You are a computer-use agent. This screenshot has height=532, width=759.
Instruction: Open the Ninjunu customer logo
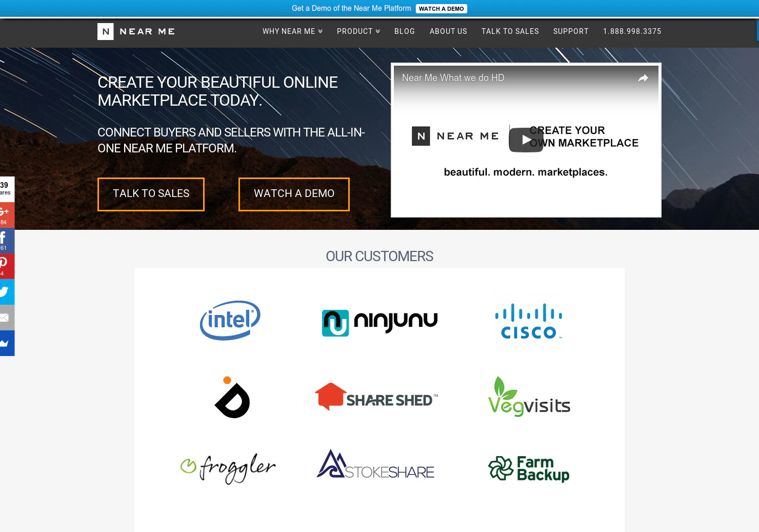pos(379,323)
